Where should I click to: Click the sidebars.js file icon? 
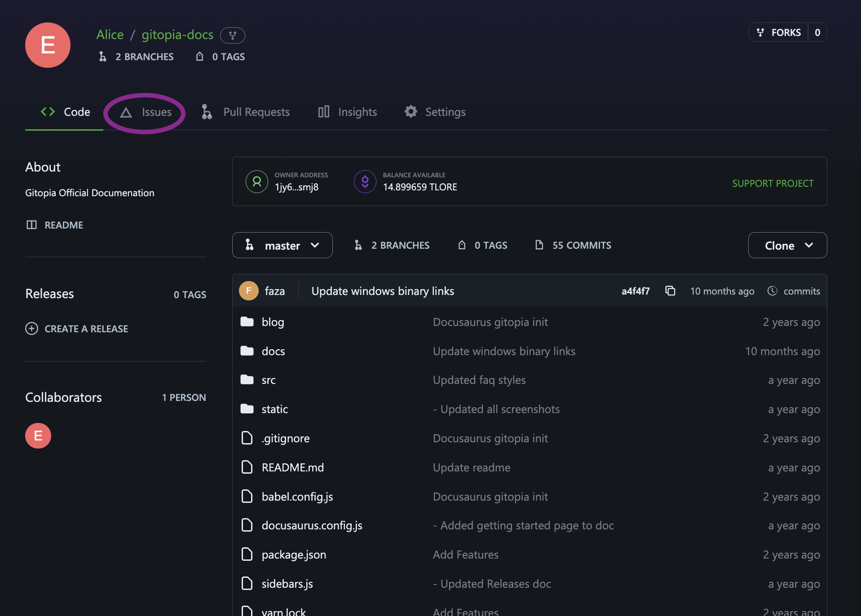[247, 583]
